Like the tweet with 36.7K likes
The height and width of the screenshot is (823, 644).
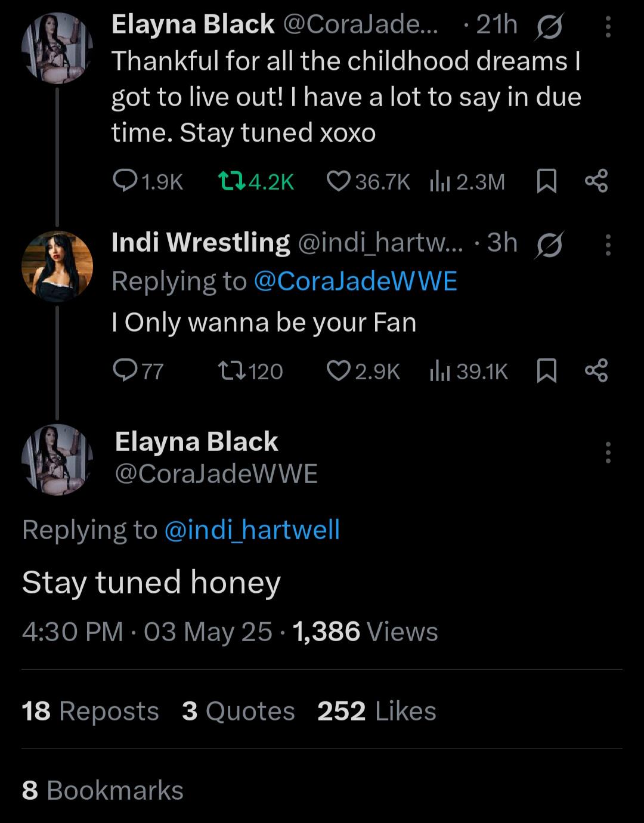tap(338, 181)
